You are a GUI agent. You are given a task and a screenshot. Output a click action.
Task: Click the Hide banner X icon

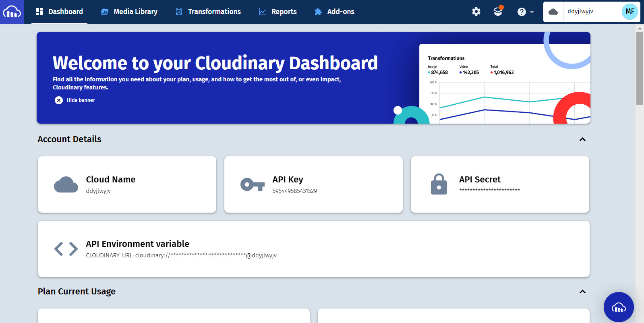(x=59, y=100)
